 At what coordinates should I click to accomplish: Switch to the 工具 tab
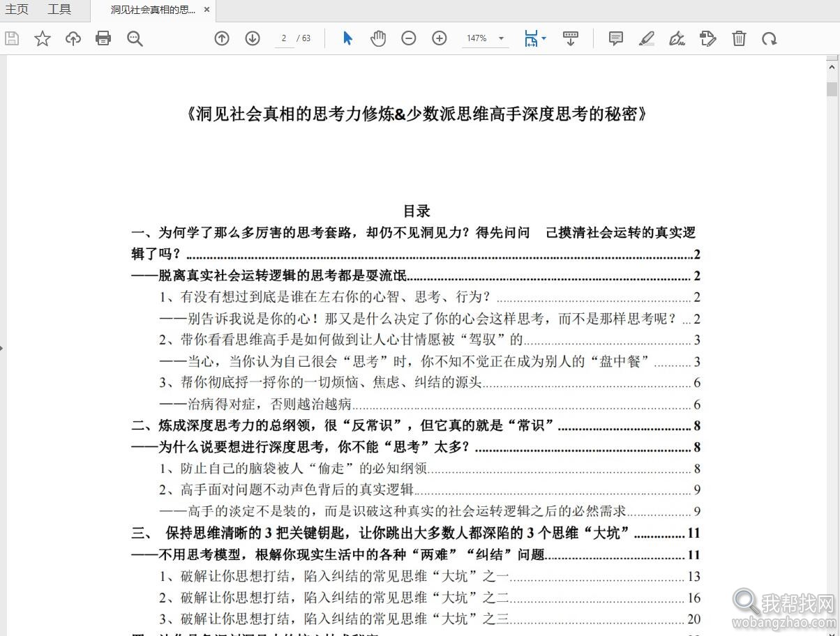[x=59, y=10]
